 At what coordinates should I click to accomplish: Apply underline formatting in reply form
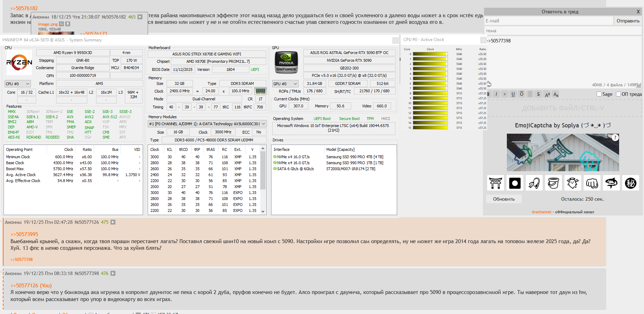coord(513,94)
